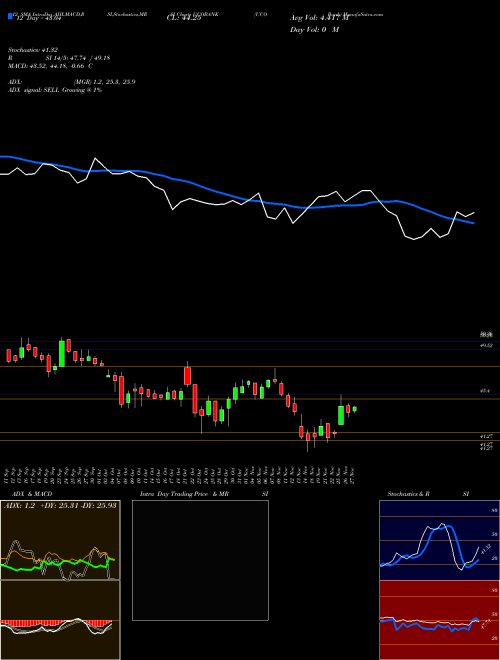The width and height of the screenshot is (500, 660).
Task: Click the 49.52 price level label
Action: coord(487,346)
